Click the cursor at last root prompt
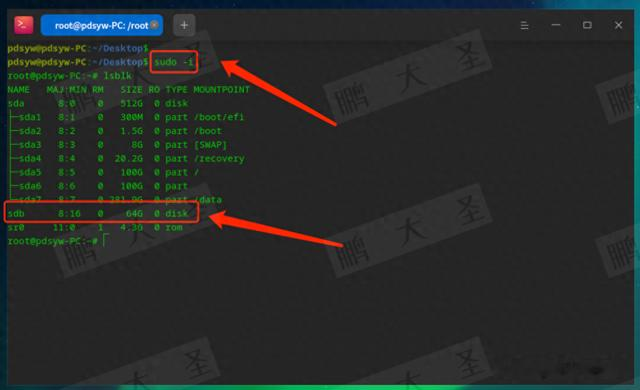 [x=105, y=241]
